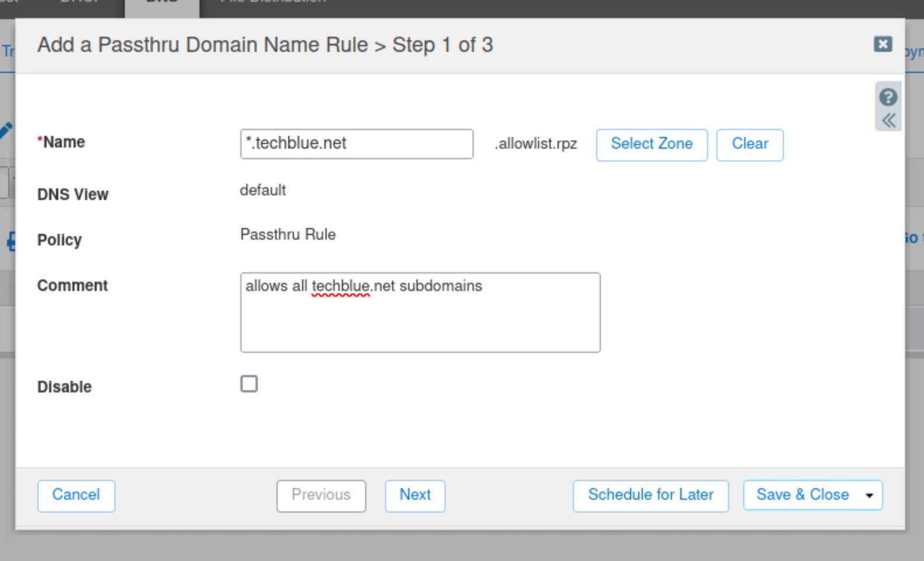Click the Disable label text
Viewport: 924px width, 561px height.
tap(64, 387)
